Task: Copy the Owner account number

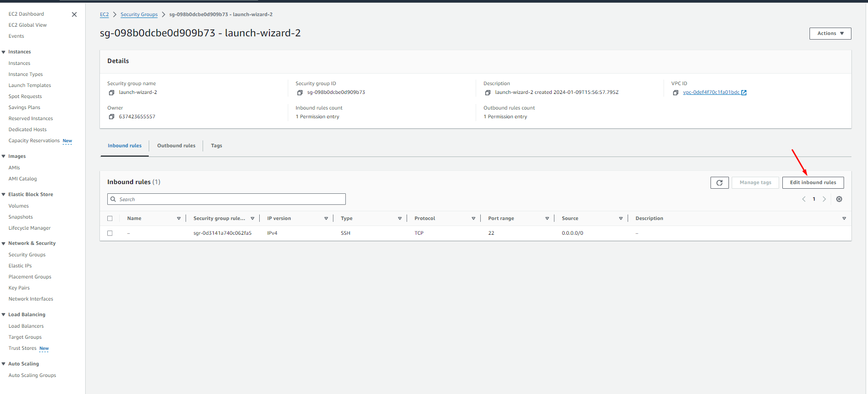Action: pyautogui.click(x=111, y=117)
